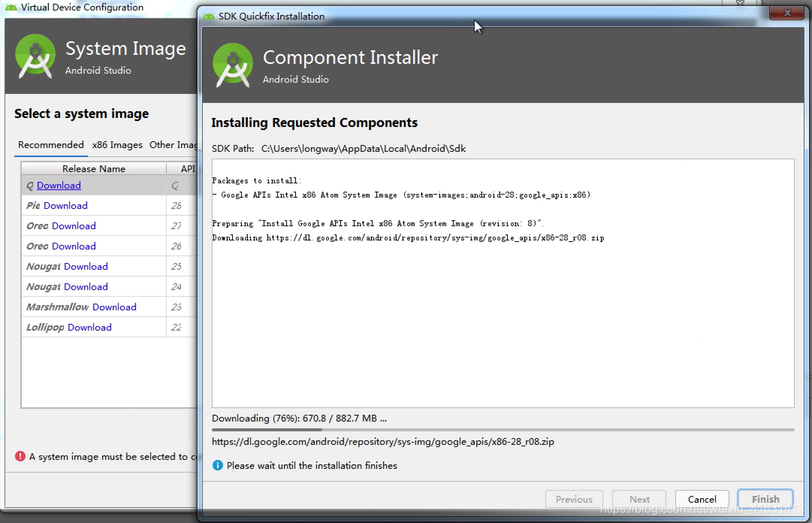Click the Google APIs Intel x86 Atom package line
The height and width of the screenshot is (523, 812).
coord(401,195)
